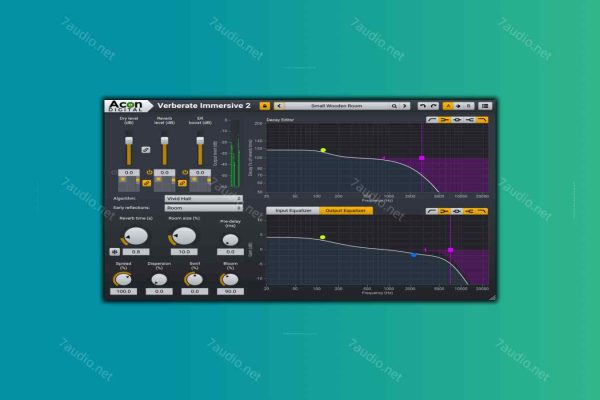Click the Reverb level value field
The width and height of the screenshot is (600, 400).
point(165,173)
